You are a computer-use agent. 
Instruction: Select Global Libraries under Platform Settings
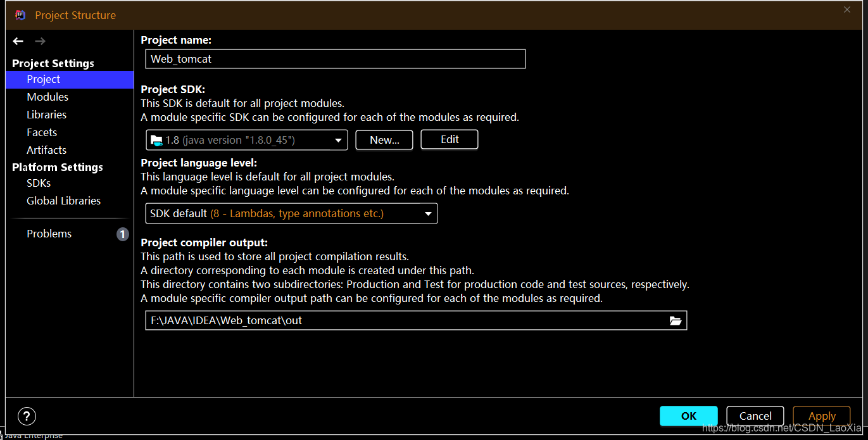63,200
